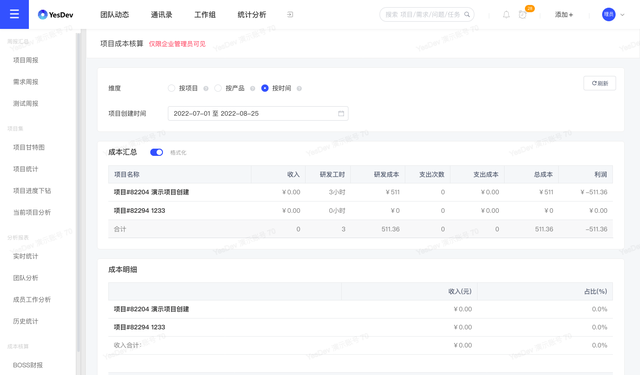640x375 pixels.
Task: Click the sidebar vertical scrollbar
Action: [79, 192]
